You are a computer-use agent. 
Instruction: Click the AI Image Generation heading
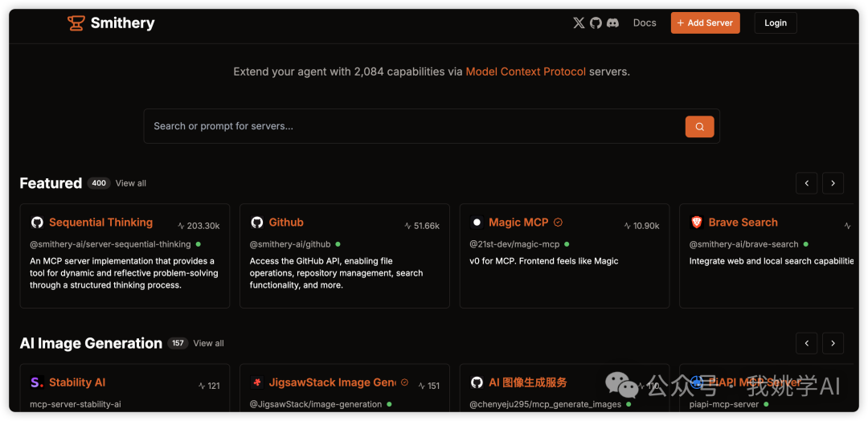[x=91, y=343]
